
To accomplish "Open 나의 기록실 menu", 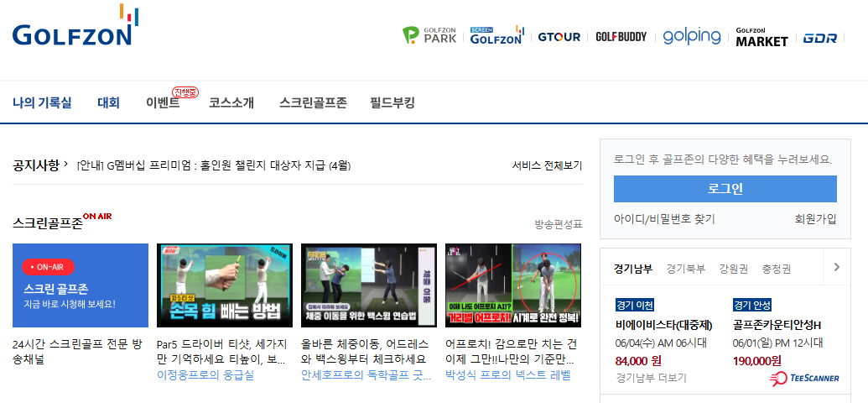I will tap(42, 103).
